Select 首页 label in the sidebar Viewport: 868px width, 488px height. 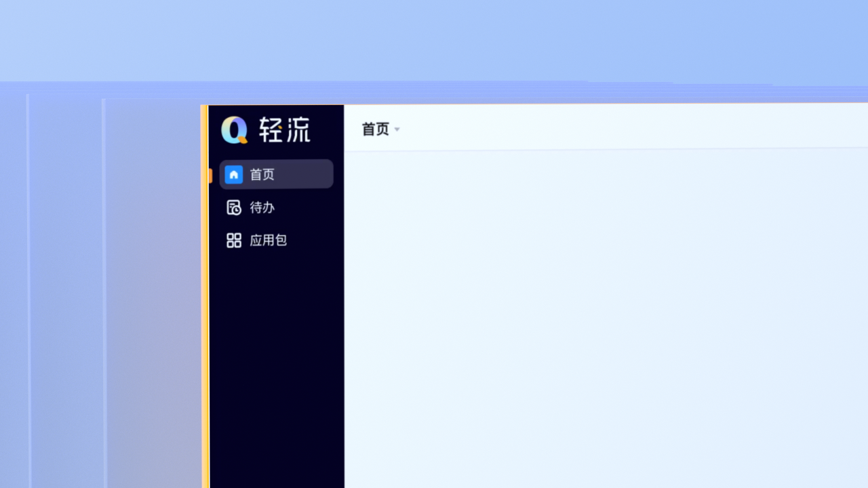tap(262, 174)
